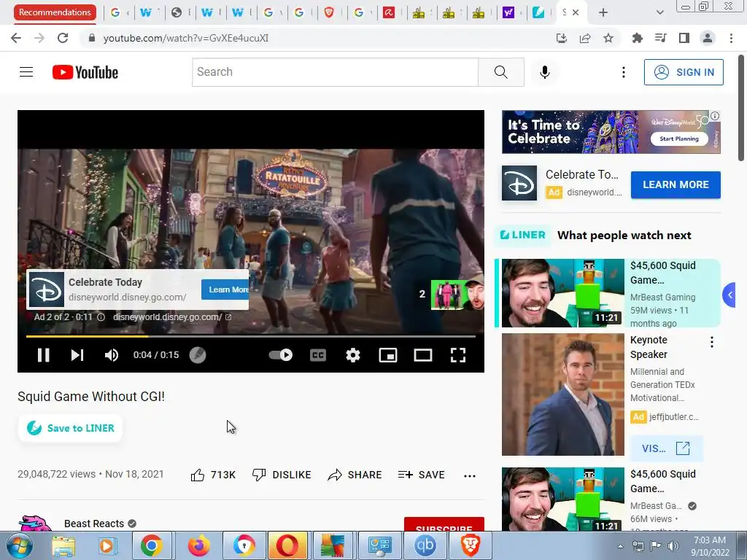Save video to a playlist
This screenshot has height=560, width=747.
click(421, 475)
